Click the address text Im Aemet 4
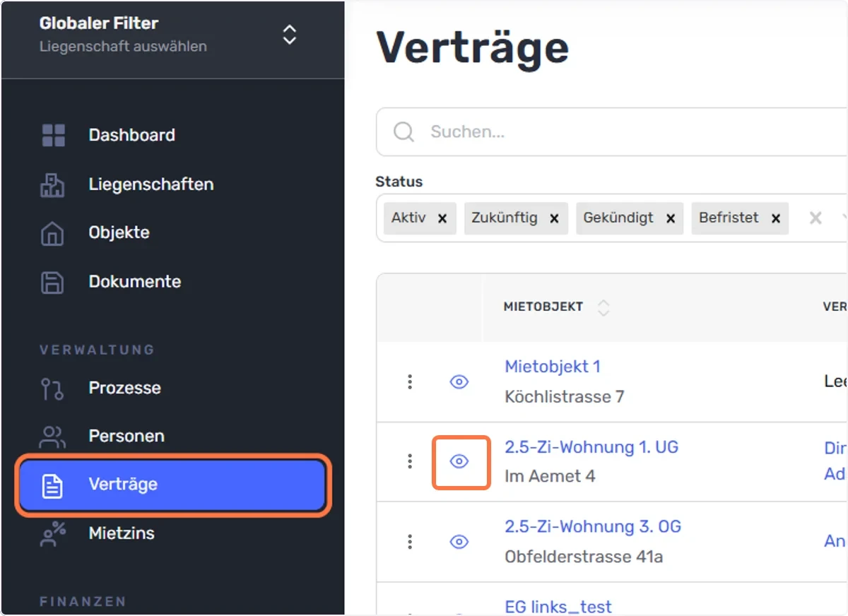 (550, 476)
